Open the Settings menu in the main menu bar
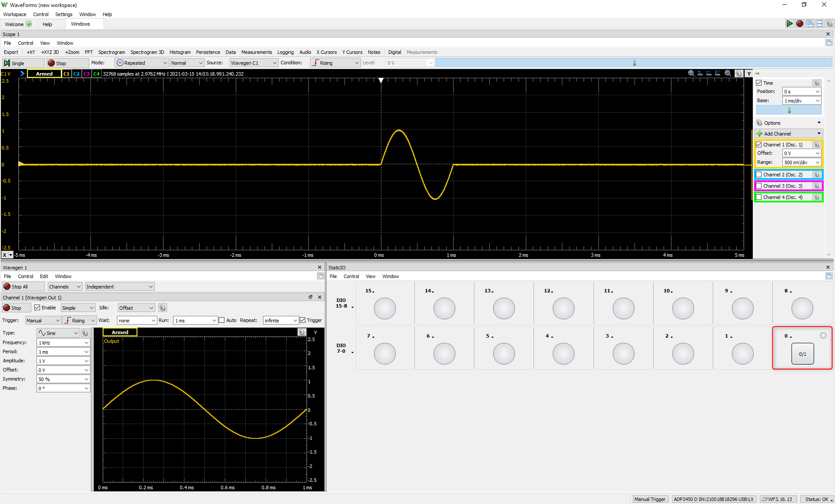 [x=63, y=14]
